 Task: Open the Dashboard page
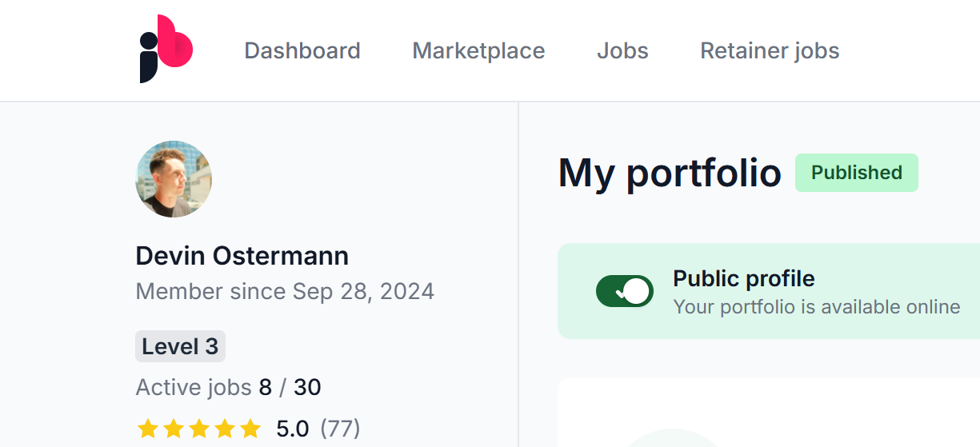[302, 51]
